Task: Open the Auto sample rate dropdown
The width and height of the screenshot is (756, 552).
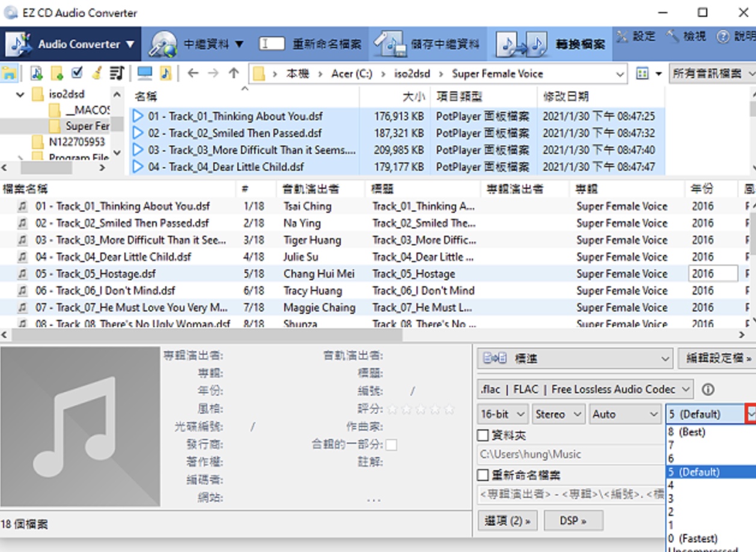Action: (x=624, y=414)
